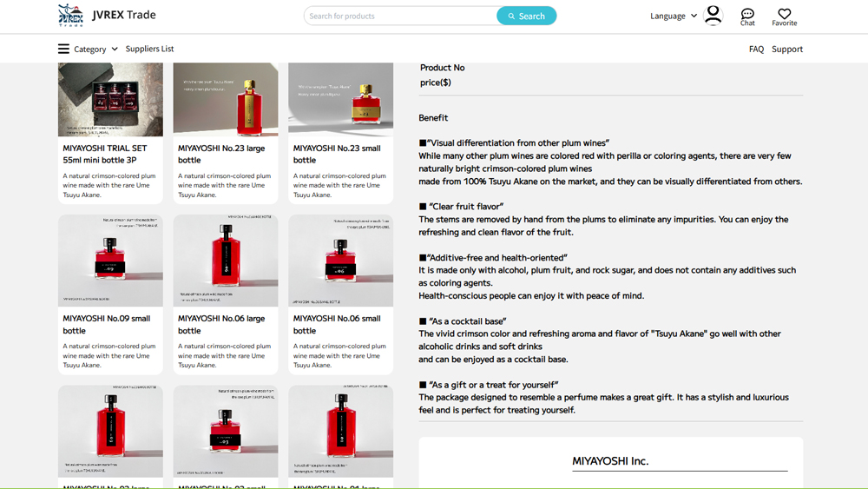Screen dimensions: 868x489
Task: Click the MIYAYOSHI Inc. supplier heading
Action: [610, 460]
